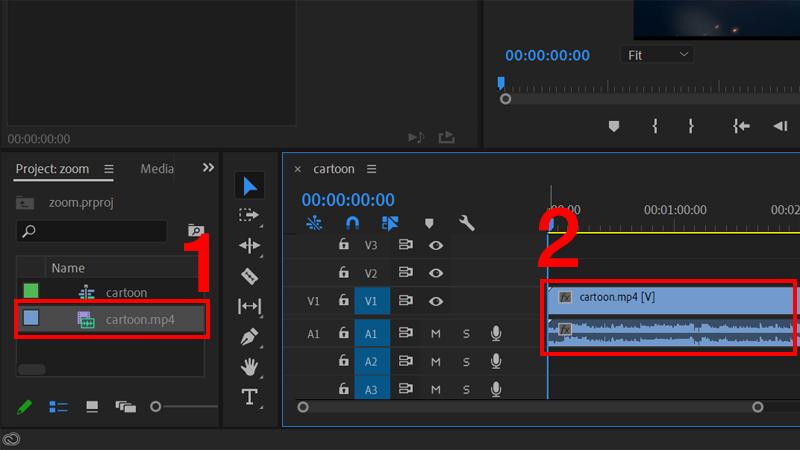
Task: Add marker in Program monitor
Action: (614, 126)
